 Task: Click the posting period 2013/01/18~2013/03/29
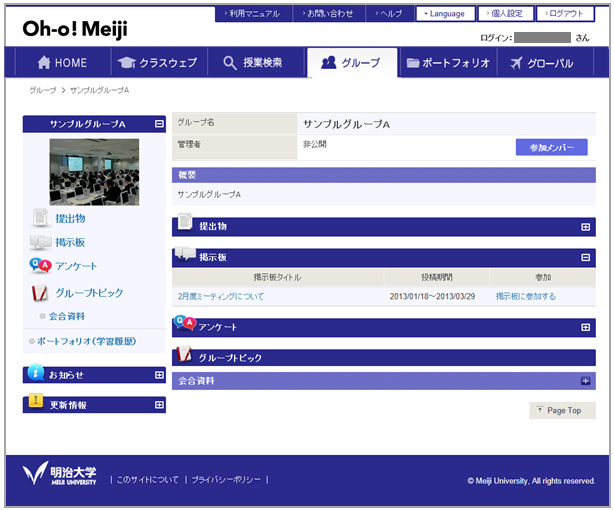tap(432, 296)
